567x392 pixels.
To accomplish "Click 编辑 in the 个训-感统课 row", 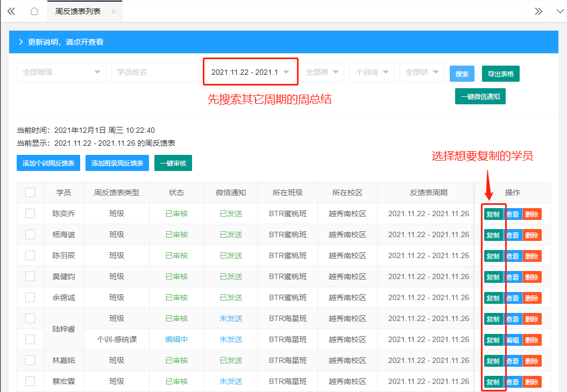I will coord(513,340).
